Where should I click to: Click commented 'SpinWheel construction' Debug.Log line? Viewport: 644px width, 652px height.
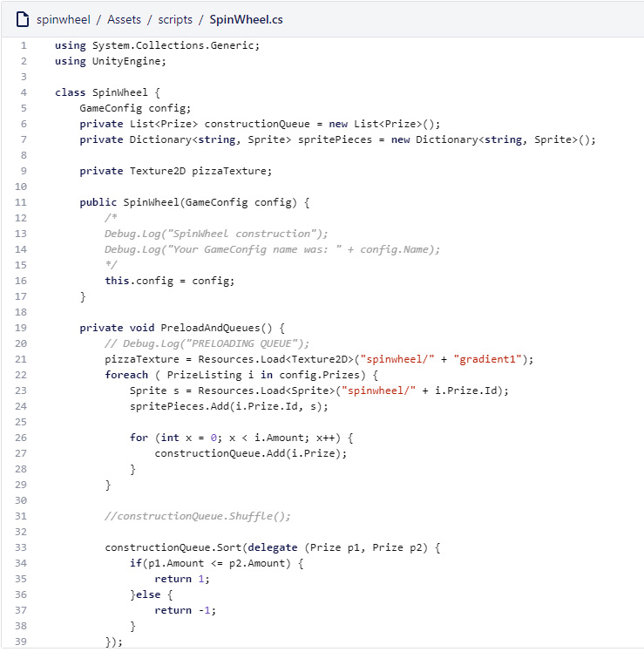[x=216, y=234]
